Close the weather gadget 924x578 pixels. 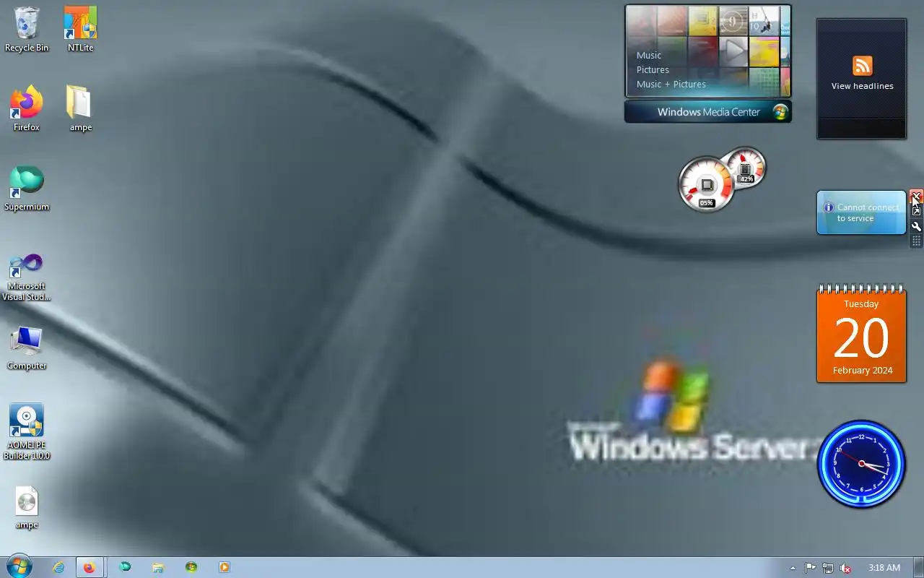click(916, 197)
